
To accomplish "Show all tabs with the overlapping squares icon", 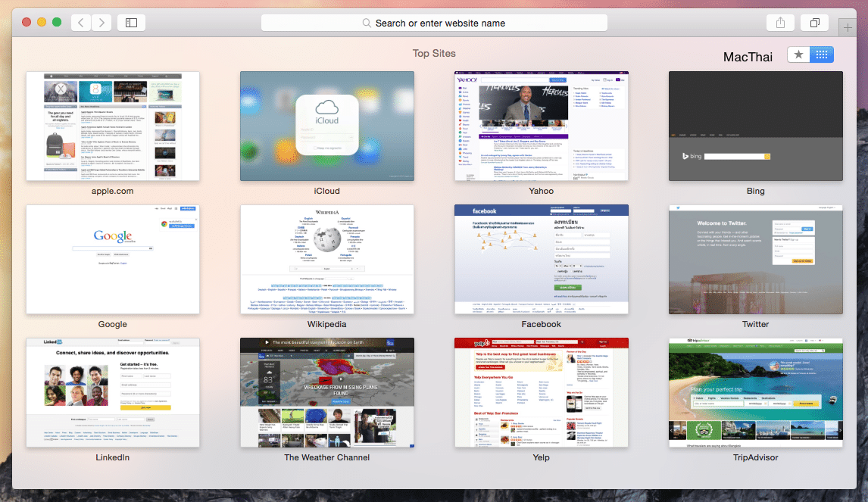I will coord(814,23).
